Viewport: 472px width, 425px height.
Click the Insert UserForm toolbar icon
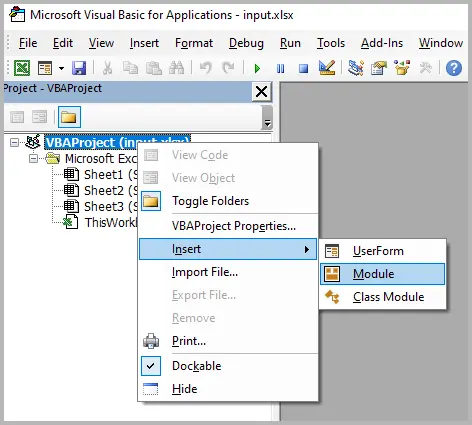point(45,68)
